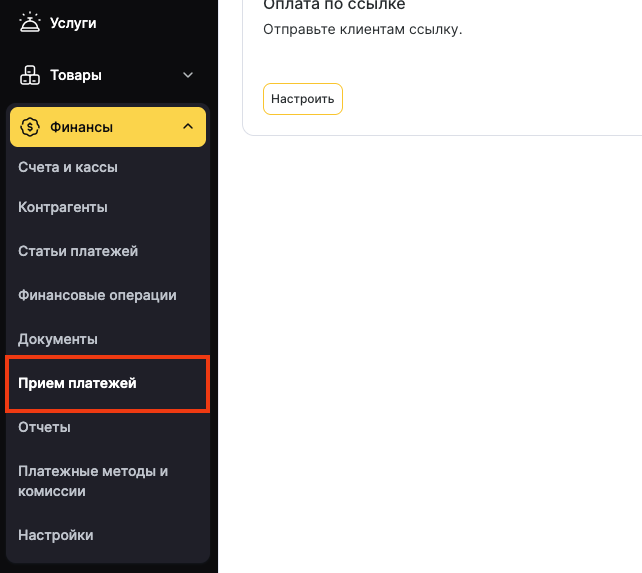Open Статьи платежей
Screen dimensions: 642x573
[x=78, y=251]
